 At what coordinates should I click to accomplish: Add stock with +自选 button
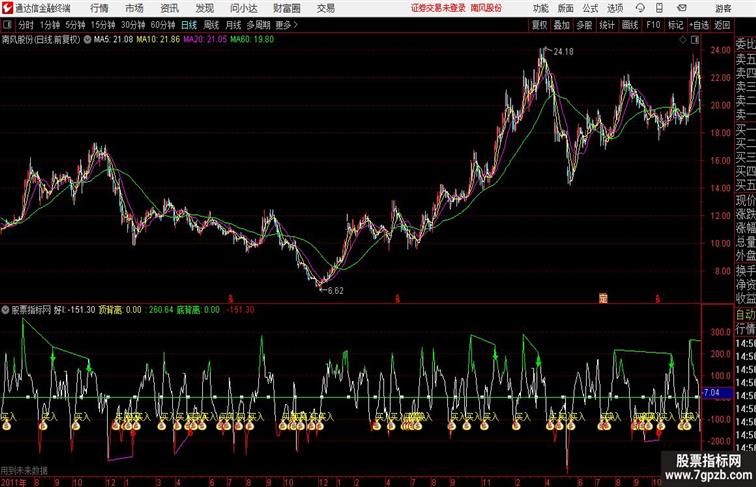[x=699, y=25]
